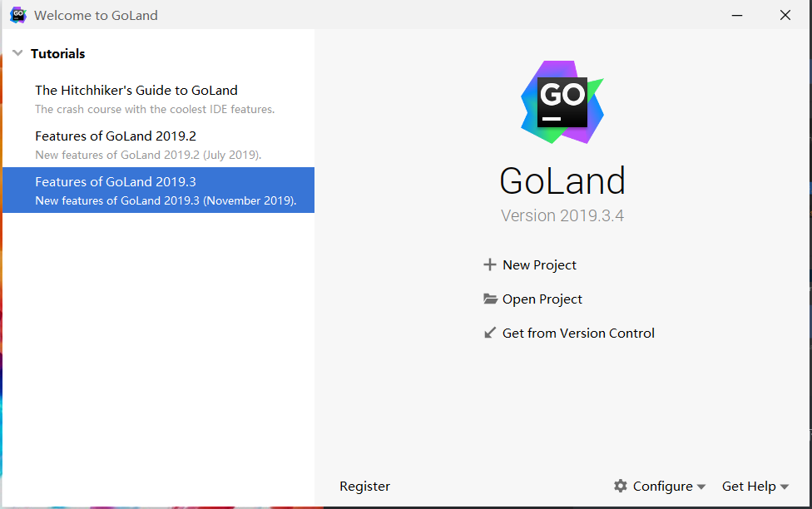This screenshot has height=509, width=812.
Task: Click the GoLand logo image
Action: pos(562,102)
